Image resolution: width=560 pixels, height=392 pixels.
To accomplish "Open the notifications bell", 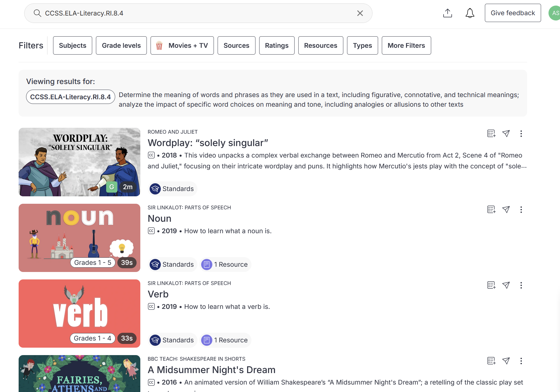I will [470, 13].
